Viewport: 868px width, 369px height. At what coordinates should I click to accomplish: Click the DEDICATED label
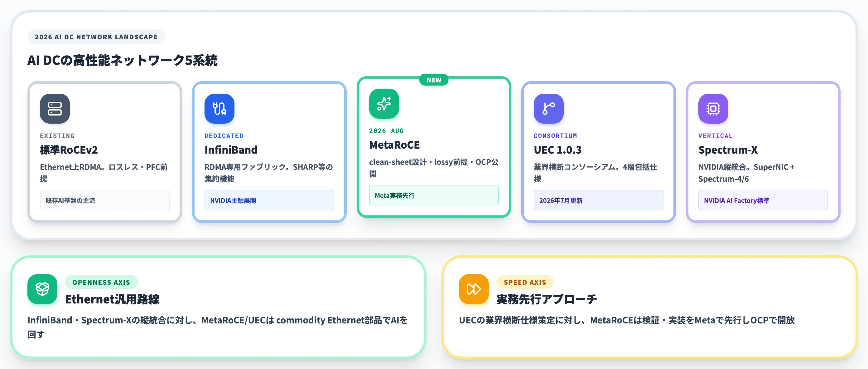coord(224,135)
